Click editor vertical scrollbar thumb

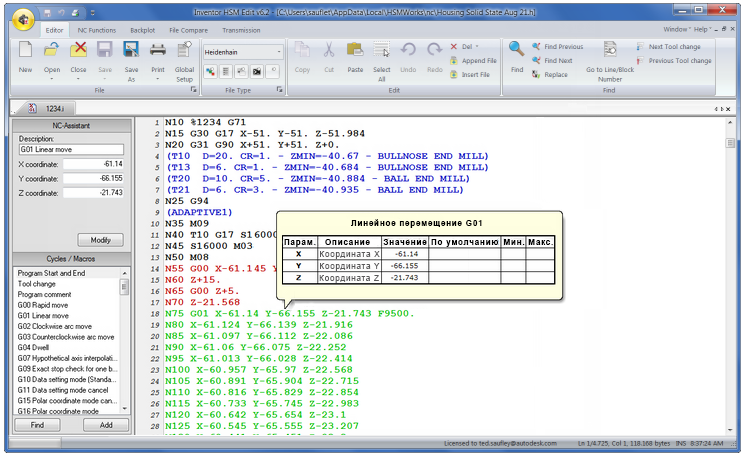[730, 143]
